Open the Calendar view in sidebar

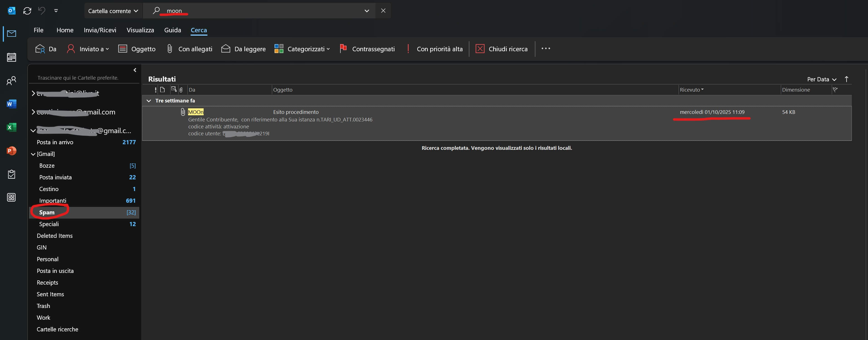coord(11,57)
